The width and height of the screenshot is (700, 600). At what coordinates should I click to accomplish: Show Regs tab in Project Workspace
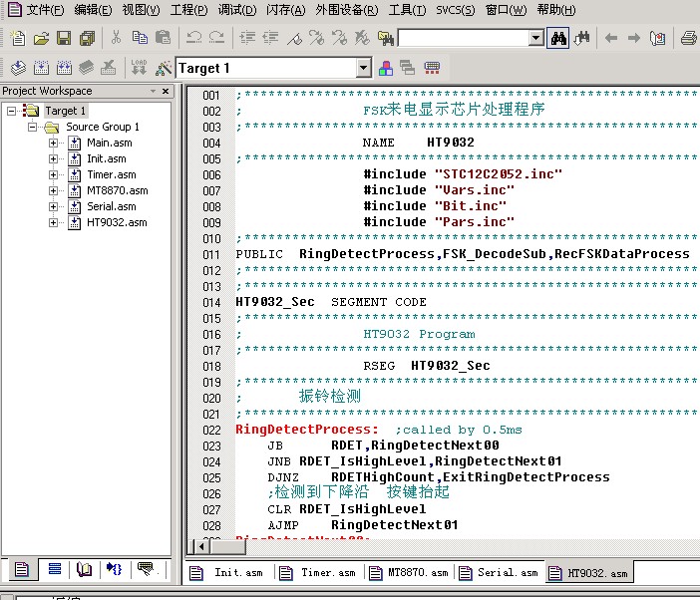click(x=55, y=569)
